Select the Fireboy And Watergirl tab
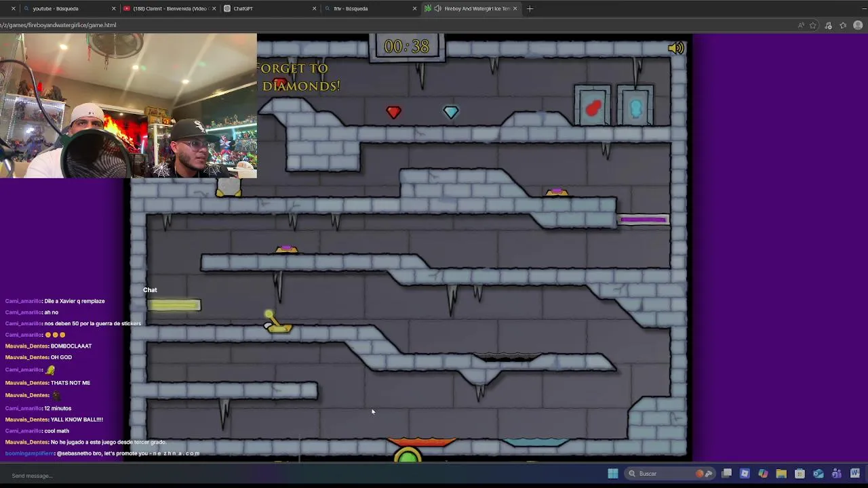Screen dimensions: 868x488 pos(471,9)
